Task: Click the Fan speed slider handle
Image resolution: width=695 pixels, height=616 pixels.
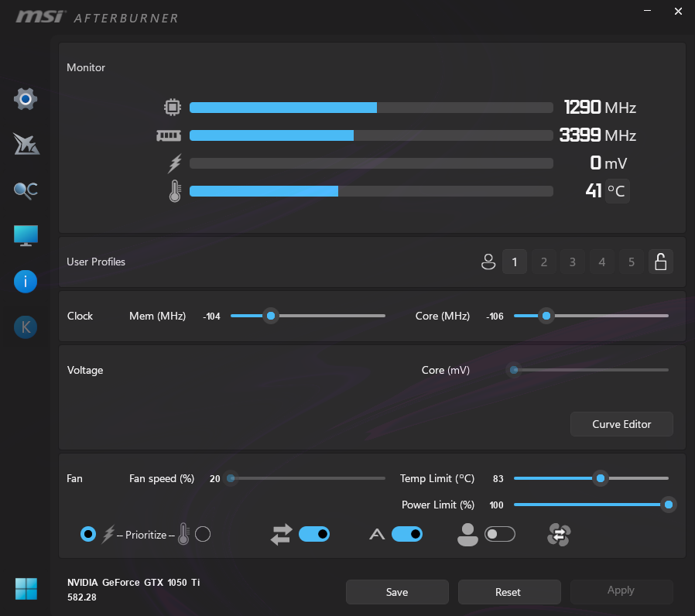Action: (231, 478)
